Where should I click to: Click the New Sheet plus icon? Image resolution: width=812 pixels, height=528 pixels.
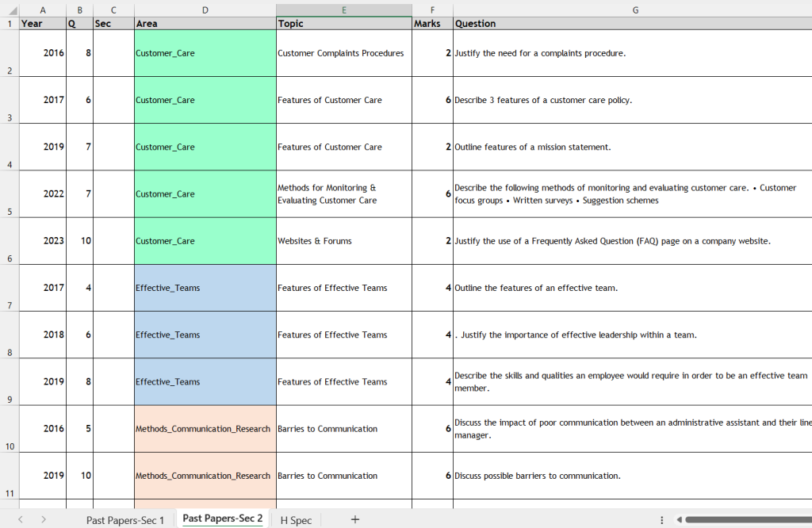354,519
